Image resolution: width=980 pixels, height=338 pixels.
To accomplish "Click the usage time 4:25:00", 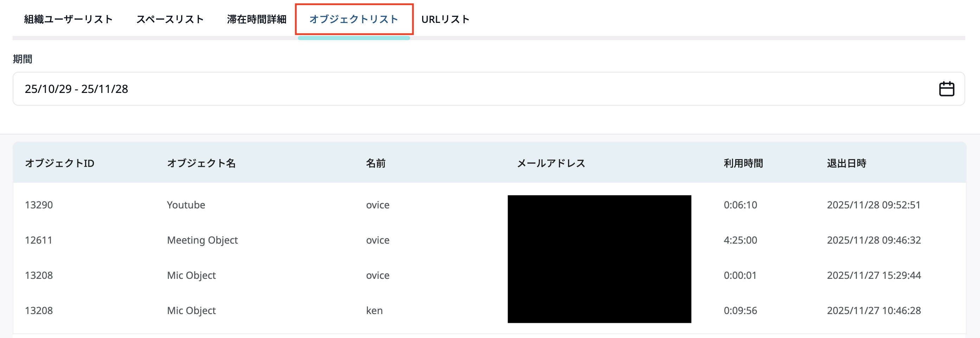I will click(740, 240).
